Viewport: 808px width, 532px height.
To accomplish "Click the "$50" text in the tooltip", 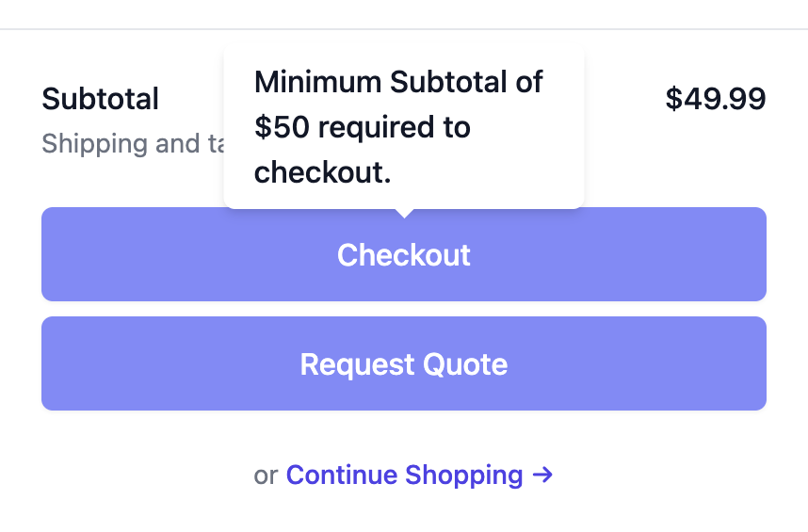I will tap(282, 127).
